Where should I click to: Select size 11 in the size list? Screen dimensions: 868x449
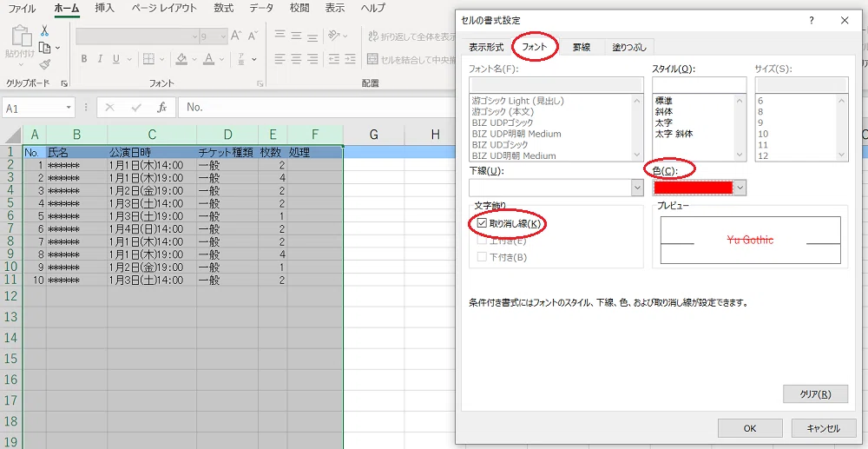pos(763,144)
